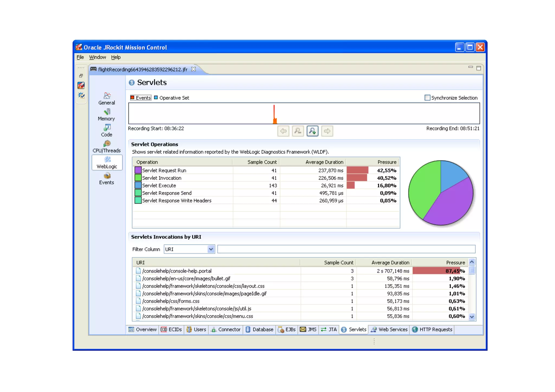
Task: Switch to the Database tab
Action: (x=260, y=329)
